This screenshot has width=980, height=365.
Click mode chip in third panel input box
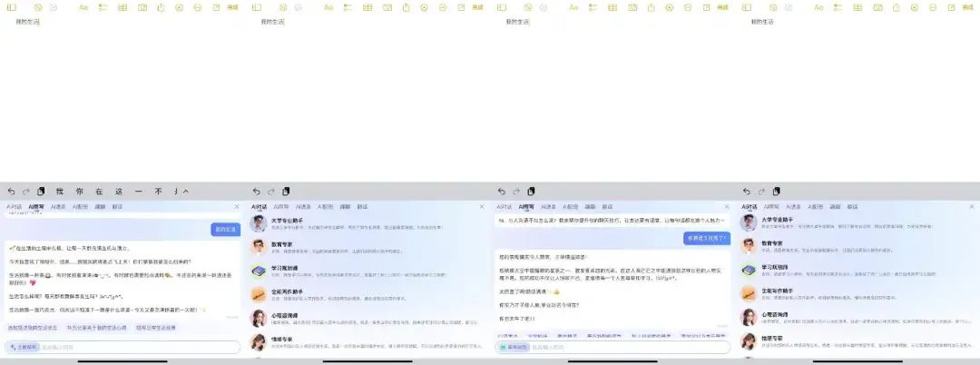(x=513, y=347)
